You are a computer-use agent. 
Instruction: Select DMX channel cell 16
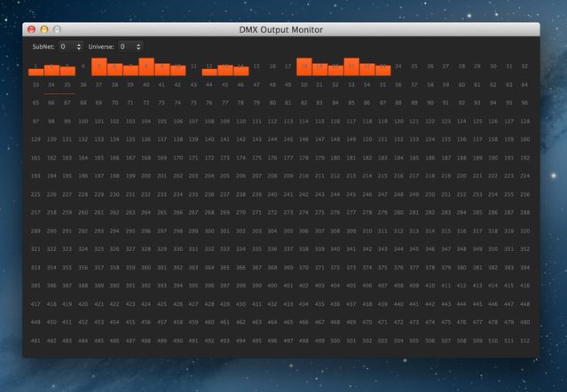272,67
